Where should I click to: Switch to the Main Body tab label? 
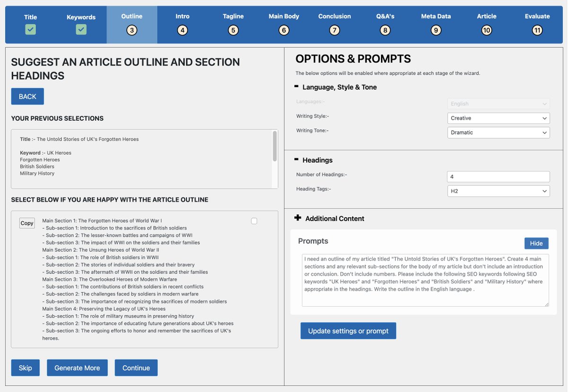pos(284,16)
